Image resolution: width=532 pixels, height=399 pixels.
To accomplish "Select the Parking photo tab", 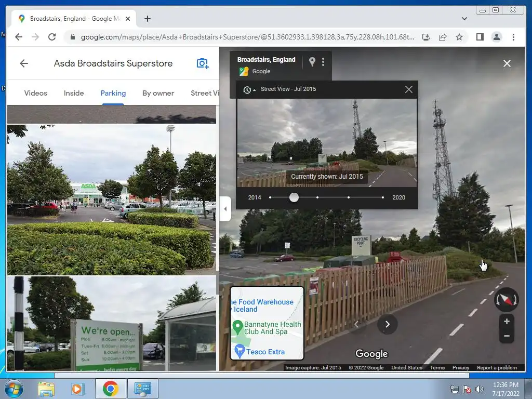I will 113,93.
